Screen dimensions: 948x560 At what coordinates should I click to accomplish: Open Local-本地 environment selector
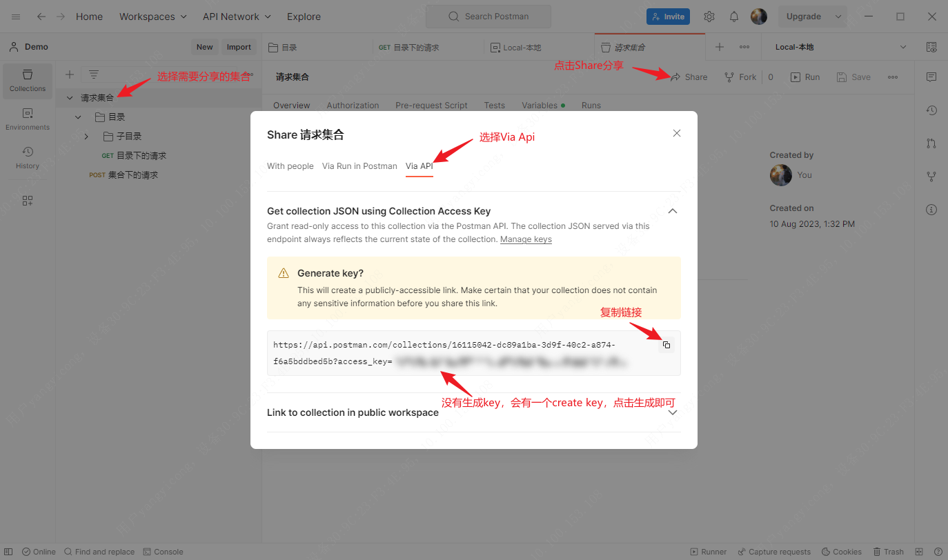840,47
